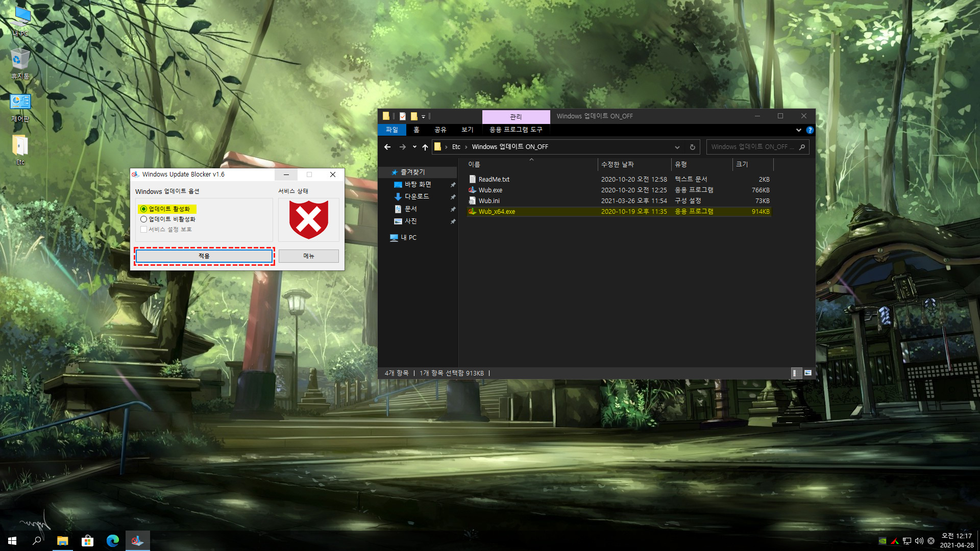980x551 pixels.
Task: Open the '메뉴' button in Update Blocker
Action: (x=309, y=256)
